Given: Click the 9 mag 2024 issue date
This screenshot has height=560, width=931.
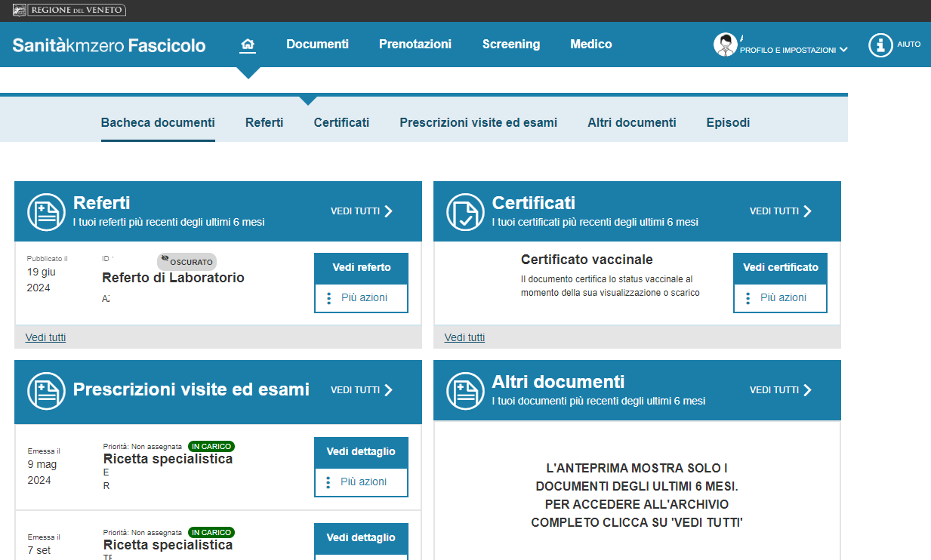Looking at the screenshot, I should click(x=42, y=472).
